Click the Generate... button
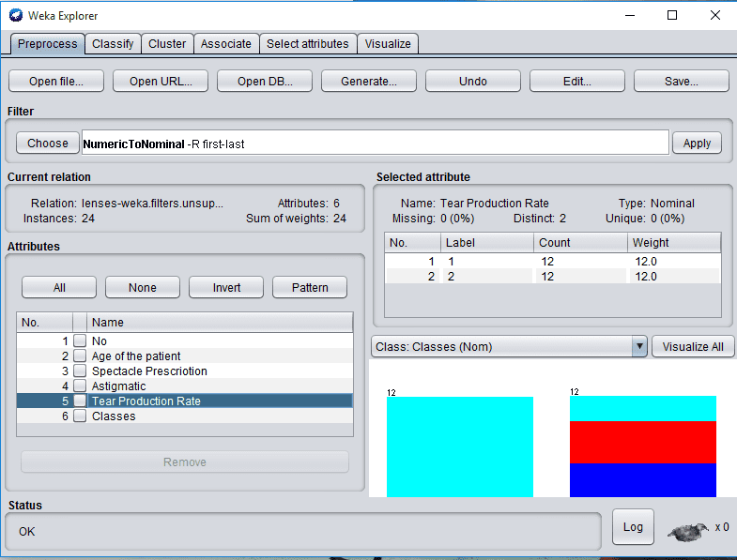Screen dimensions: 737x560 [x=369, y=82]
